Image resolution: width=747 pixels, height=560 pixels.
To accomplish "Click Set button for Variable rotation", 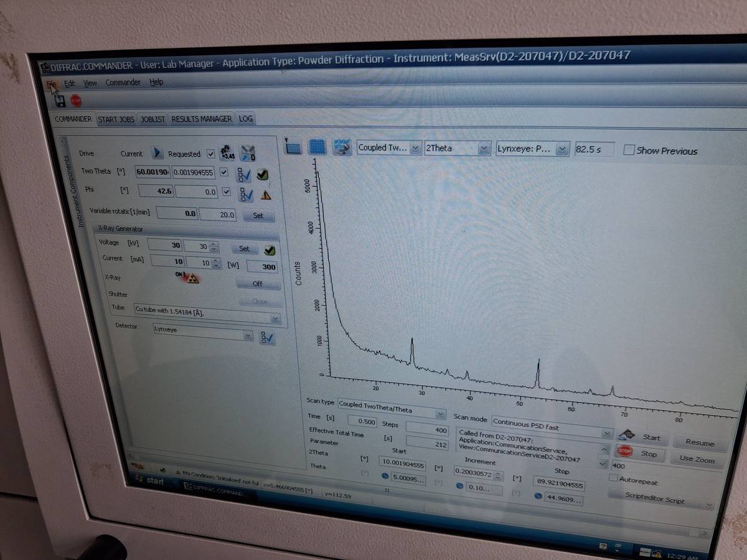I will (258, 216).
